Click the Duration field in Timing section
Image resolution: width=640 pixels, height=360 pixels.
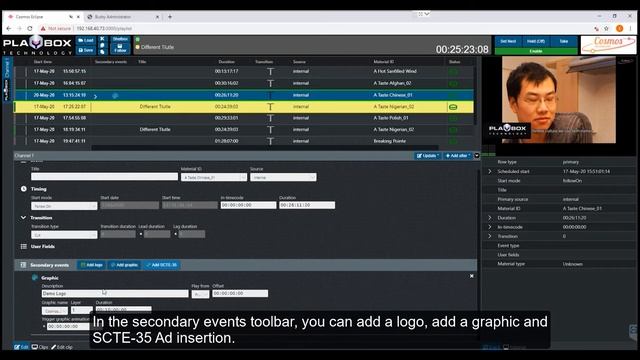307,205
